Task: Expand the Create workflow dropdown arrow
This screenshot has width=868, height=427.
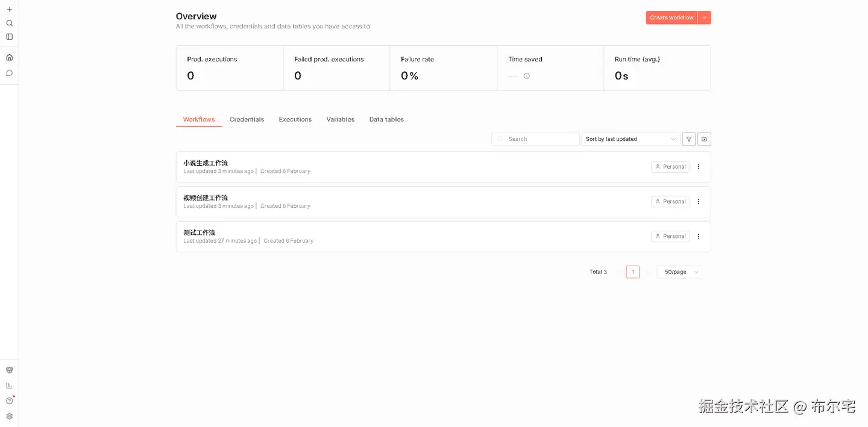Action: (x=705, y=18)
